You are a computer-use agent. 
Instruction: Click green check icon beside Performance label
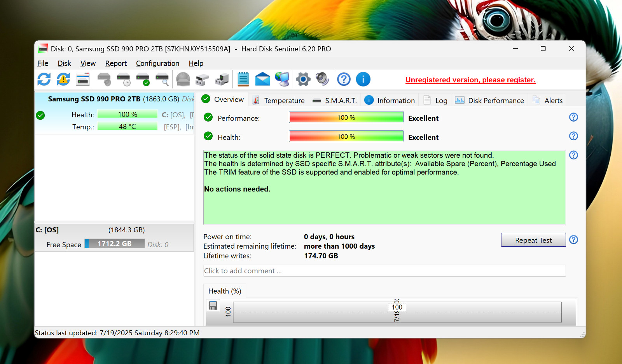pos(208,117)
